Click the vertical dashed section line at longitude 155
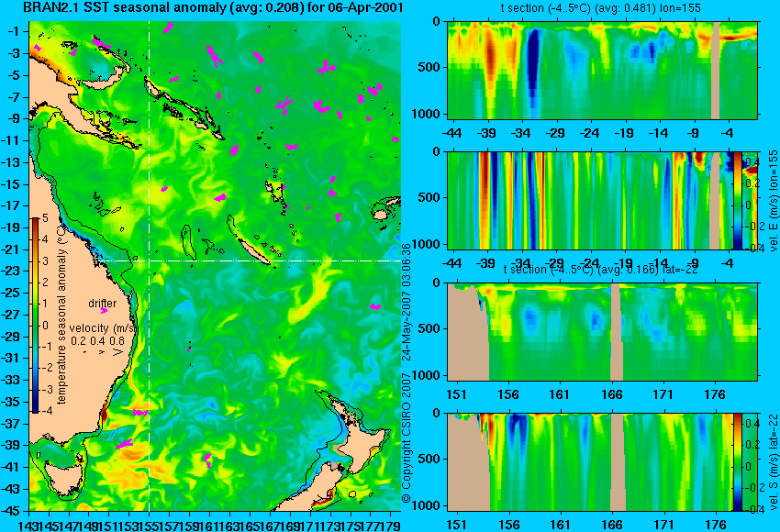The height and width of the screenshot is (532, 780). tap(150, 266)
